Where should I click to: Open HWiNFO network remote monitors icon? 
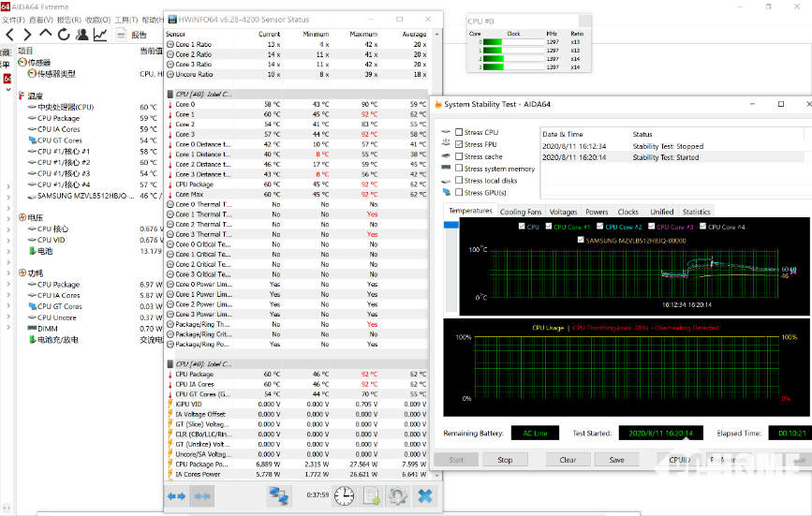point(279,496)
